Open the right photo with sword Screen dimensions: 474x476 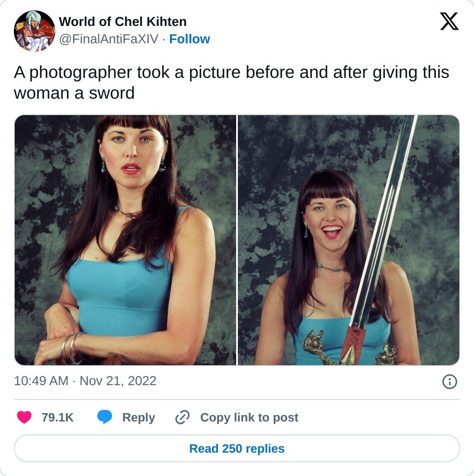coord(349,240)
